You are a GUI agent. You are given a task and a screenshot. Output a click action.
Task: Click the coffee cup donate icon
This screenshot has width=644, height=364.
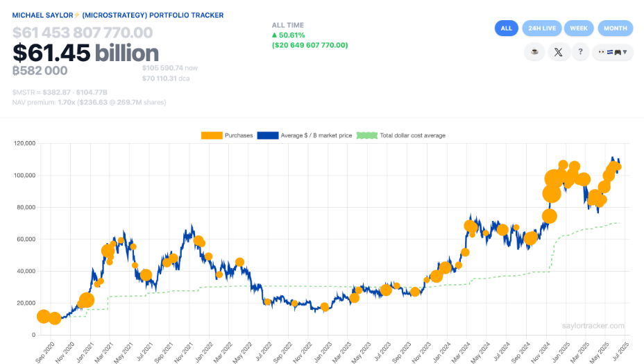(534, 51)
